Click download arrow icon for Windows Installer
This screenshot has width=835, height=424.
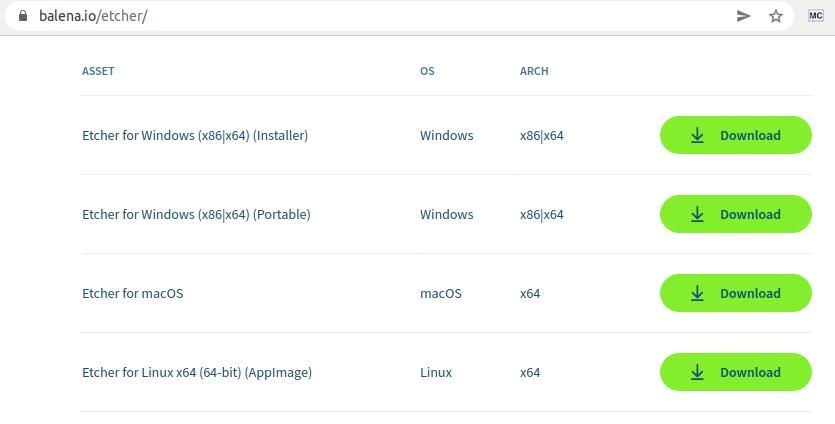pos(697,135)
